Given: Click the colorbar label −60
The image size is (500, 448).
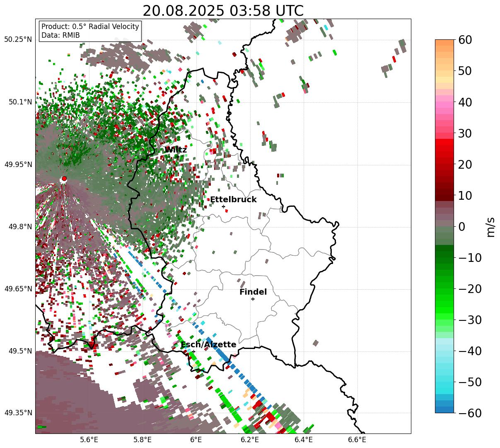Looking at the screenshot, I should tap(470, 413).
